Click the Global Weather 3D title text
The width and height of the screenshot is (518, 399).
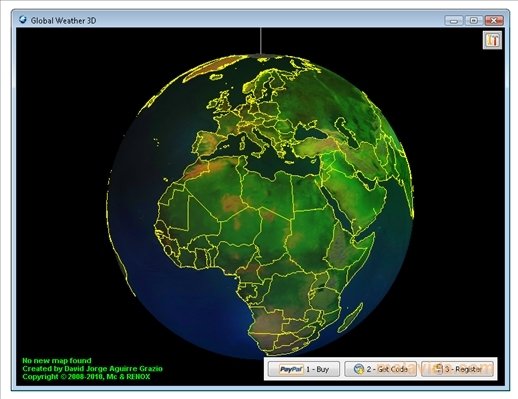click(x=63, y=21)
